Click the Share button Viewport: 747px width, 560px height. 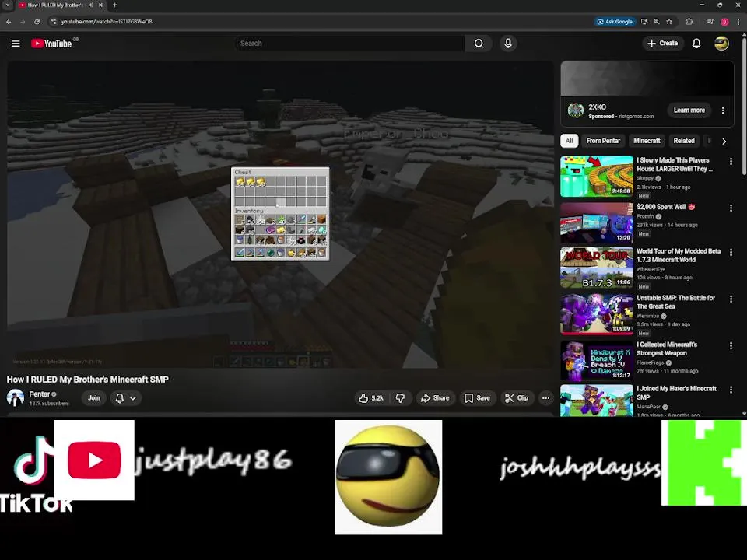pos(435,397)
